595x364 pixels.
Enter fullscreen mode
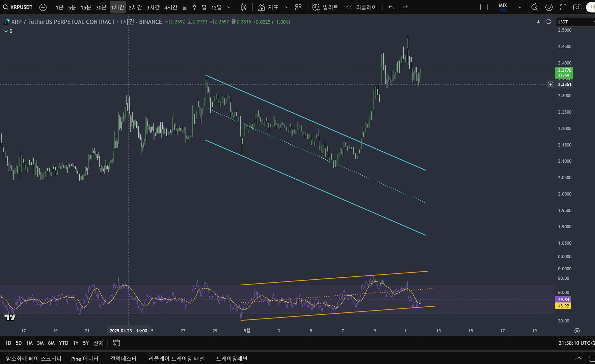point(563,7)
